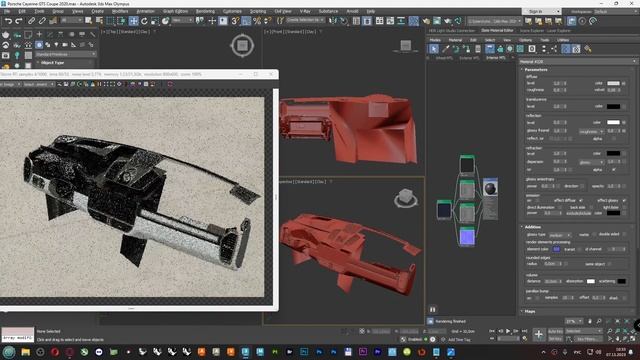Screen dimensions: 640x360
Task: Open the Create Selection Set dropdown
Action: 305,20
